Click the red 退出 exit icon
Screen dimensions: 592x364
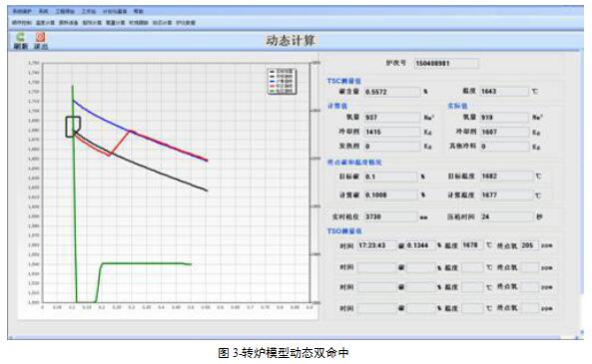pos(40,37)
